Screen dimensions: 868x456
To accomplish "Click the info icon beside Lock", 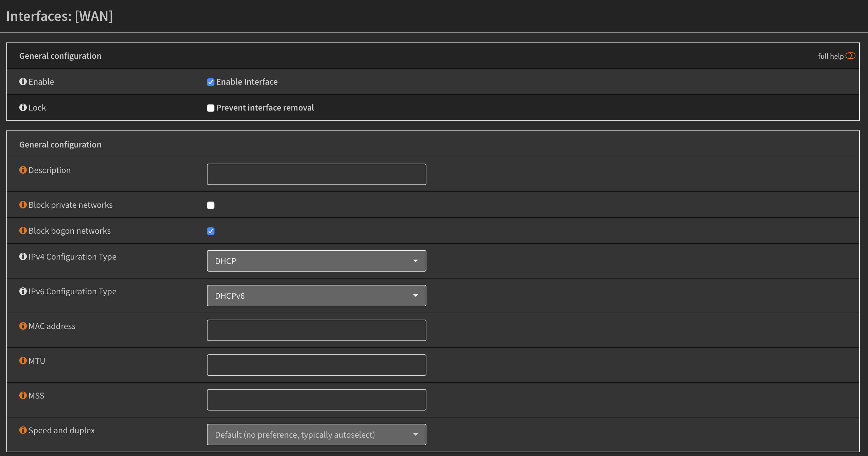I will (23, 107).
